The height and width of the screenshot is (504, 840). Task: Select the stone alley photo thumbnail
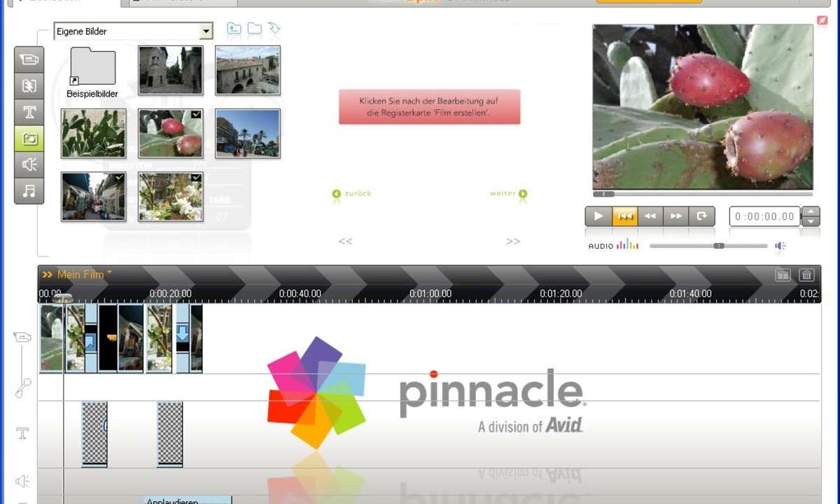pos(171,70)
